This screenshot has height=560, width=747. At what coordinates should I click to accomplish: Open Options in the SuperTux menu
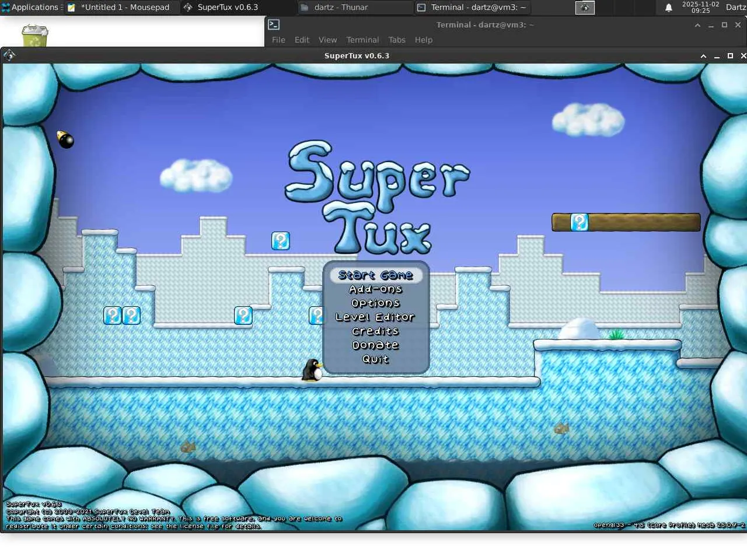click(x=376, y=303)
